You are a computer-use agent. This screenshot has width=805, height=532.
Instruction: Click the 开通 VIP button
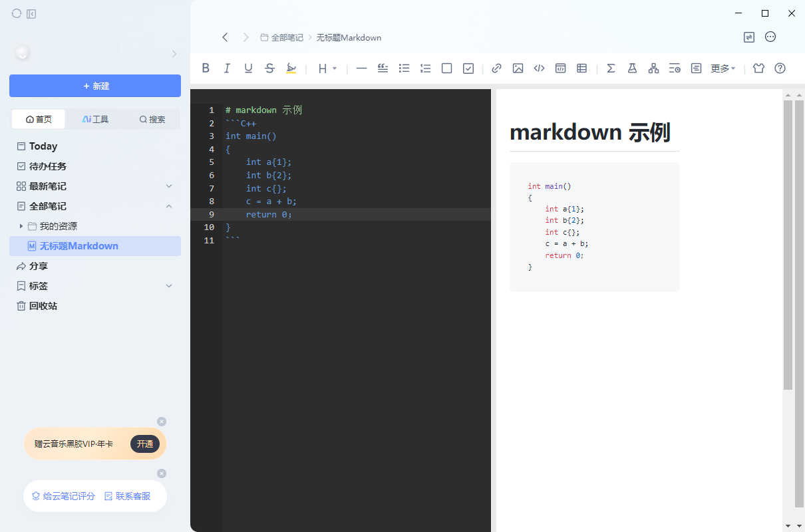coord(144,444)
